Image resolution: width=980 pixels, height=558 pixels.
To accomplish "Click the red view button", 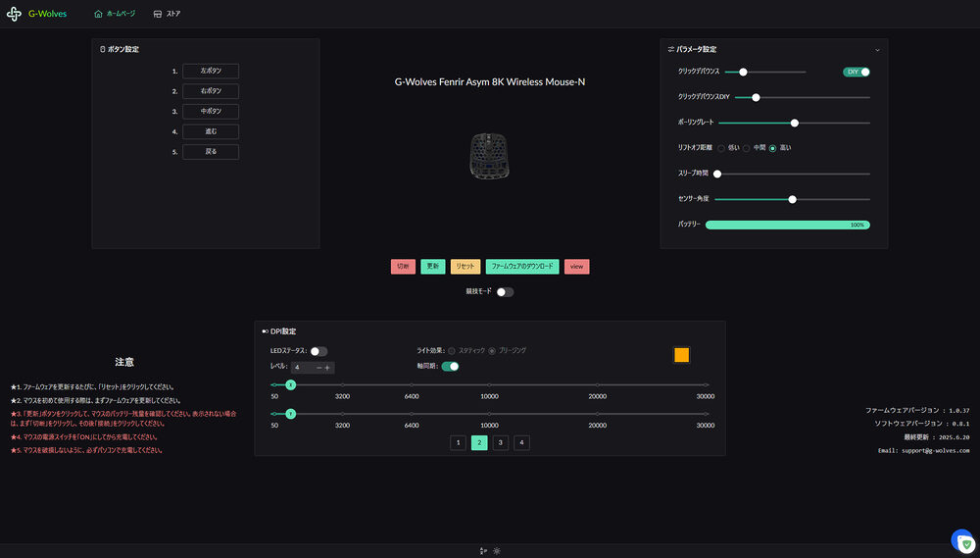I will pyautogui.click(x=577, y=267).
